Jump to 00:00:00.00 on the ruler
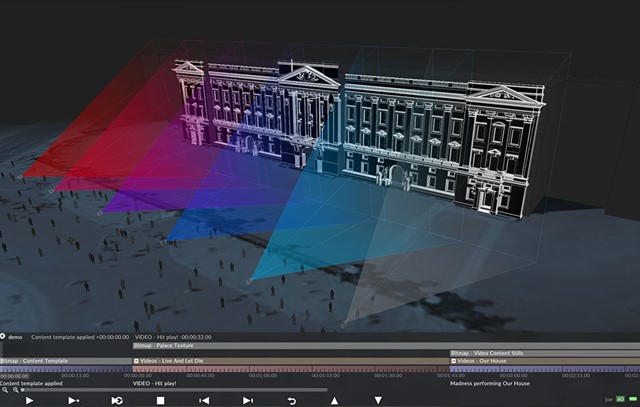 click(14, 376)
